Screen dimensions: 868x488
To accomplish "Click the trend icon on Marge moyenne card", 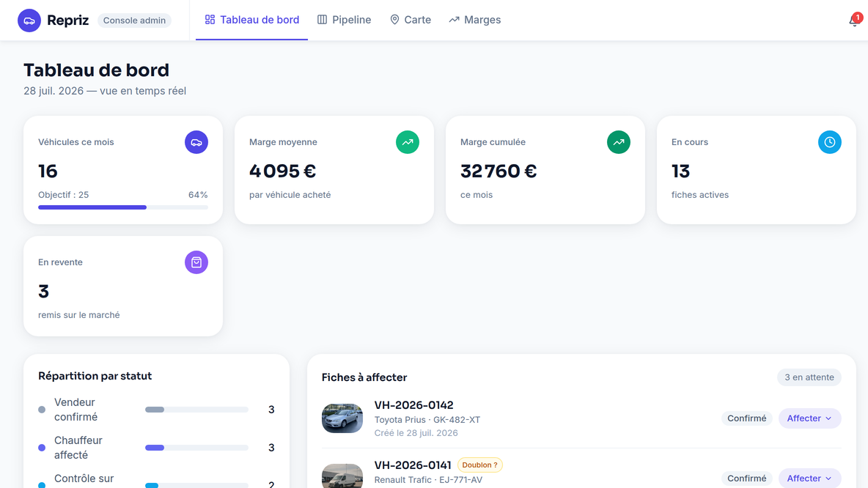I will (408, 142).
